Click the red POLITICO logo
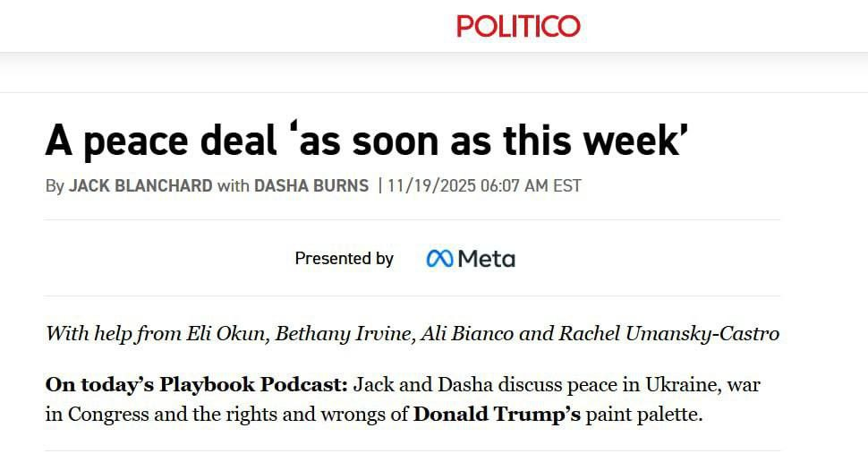The image size is (868, 454). pos(518,25)
